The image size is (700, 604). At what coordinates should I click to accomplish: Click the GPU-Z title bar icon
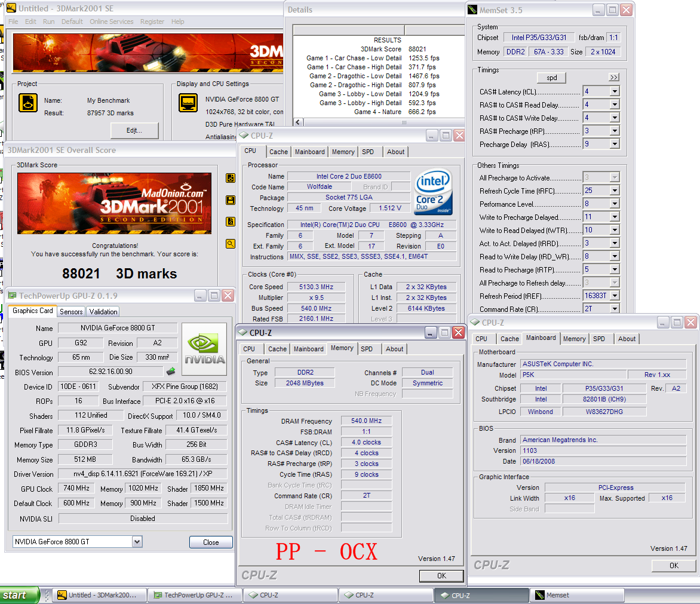click(x=12, y=296)
